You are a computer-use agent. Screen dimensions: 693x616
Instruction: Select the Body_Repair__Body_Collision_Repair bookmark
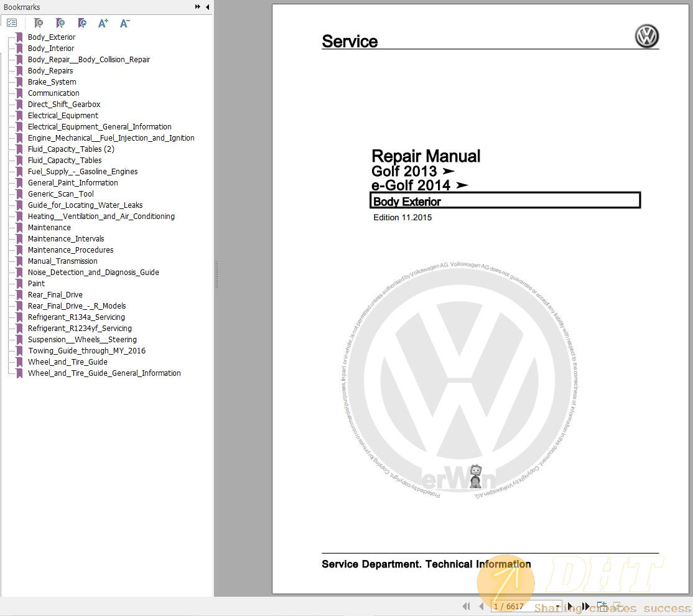(x=89, y=59)
